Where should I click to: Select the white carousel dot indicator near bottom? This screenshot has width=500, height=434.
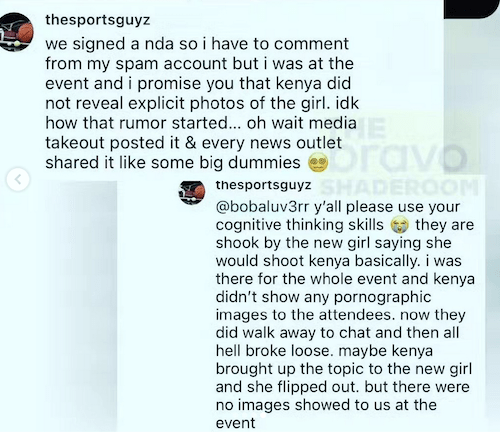click(x=263, y=416)
